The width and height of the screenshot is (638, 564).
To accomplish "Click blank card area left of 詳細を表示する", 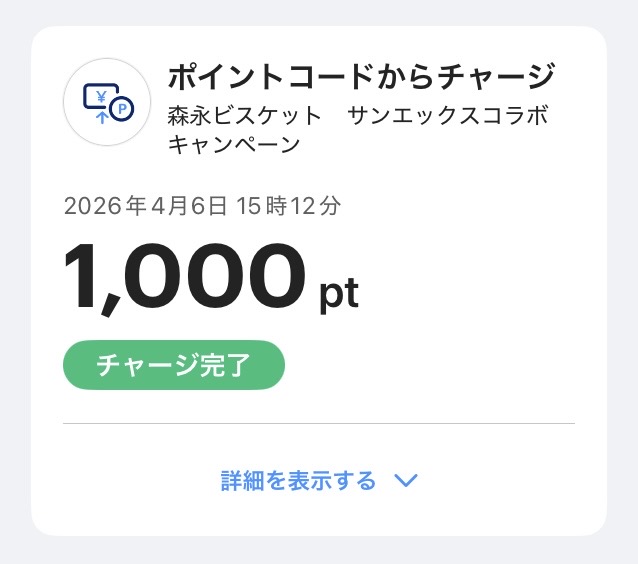I will click(120, 481).
